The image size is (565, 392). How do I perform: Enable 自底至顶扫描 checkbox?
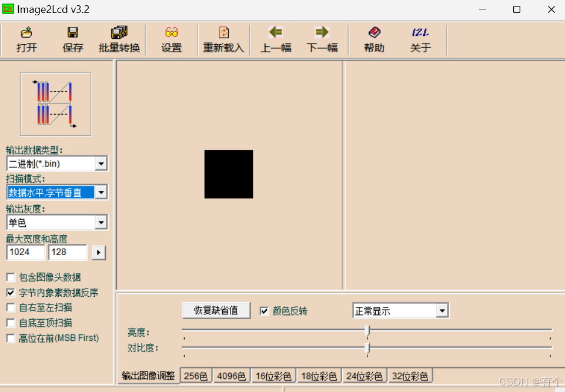tap(11, 323)
